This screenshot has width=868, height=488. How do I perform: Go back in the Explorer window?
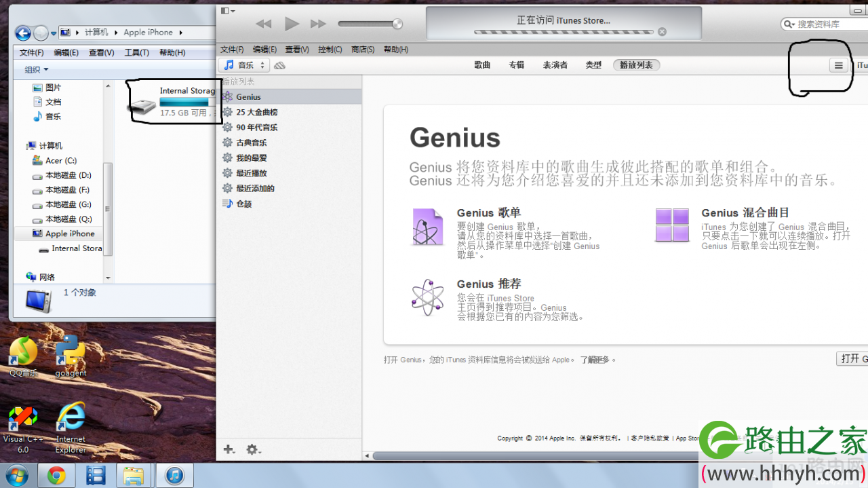(x=23, y=33)
